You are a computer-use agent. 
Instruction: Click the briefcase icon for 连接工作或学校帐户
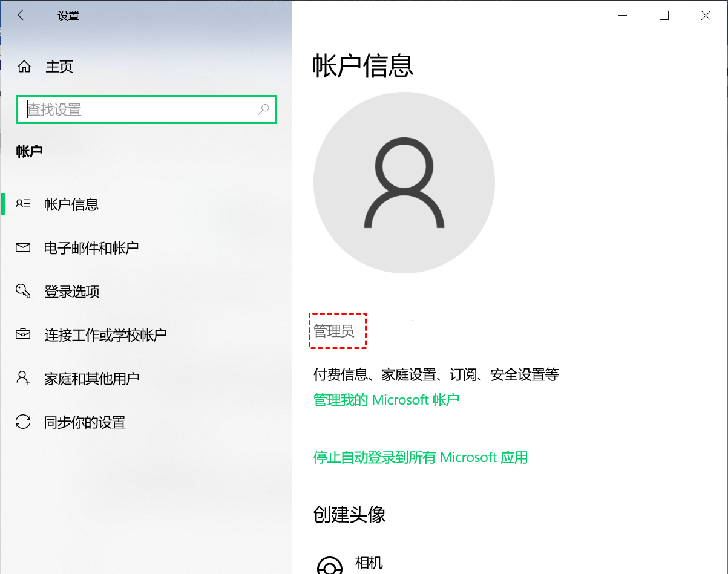coord(23,334)
